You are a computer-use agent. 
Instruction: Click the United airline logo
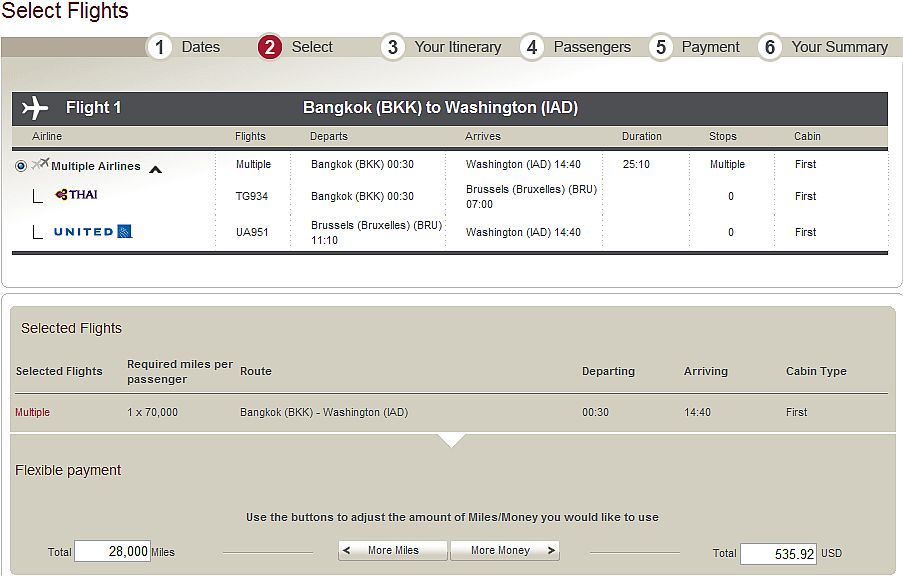93,232
